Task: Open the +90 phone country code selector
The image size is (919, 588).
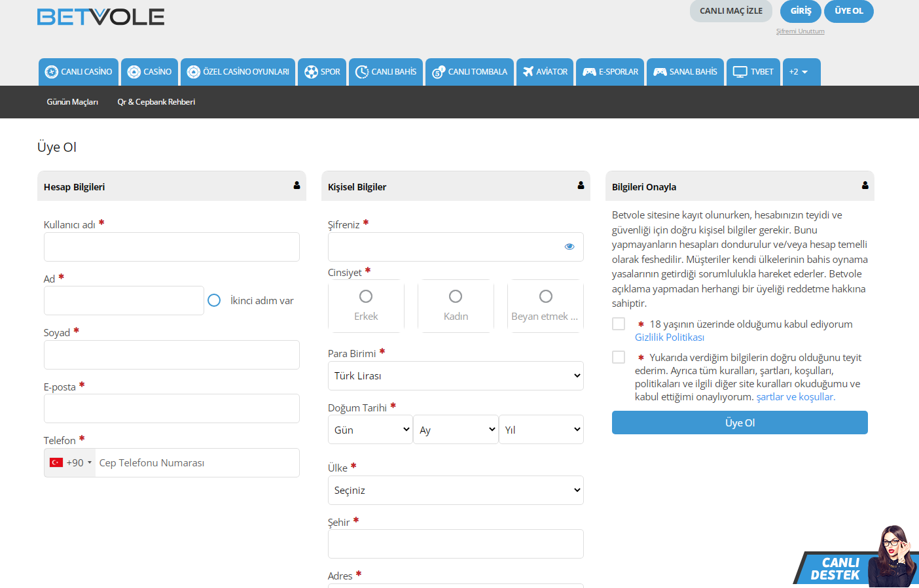Action: point(70,462)
